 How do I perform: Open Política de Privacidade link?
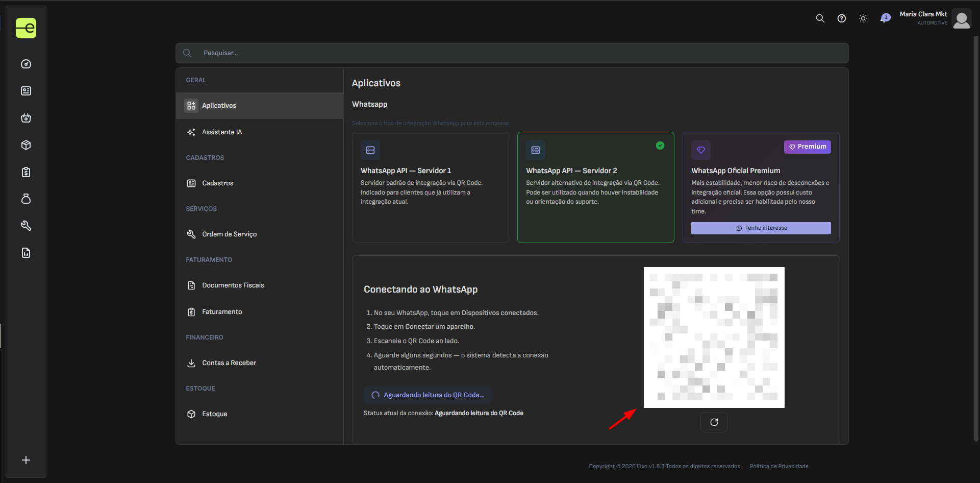[779, 467]
